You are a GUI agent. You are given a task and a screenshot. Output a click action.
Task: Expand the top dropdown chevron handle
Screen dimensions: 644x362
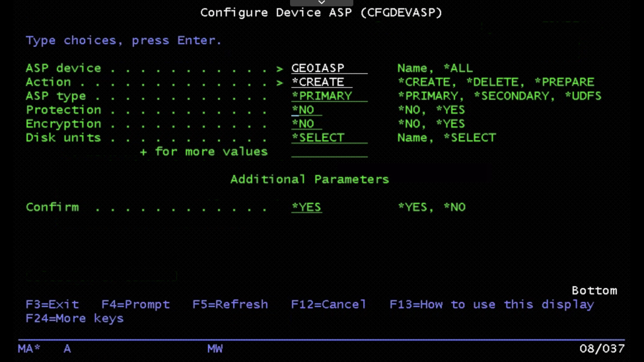point(322,3)
